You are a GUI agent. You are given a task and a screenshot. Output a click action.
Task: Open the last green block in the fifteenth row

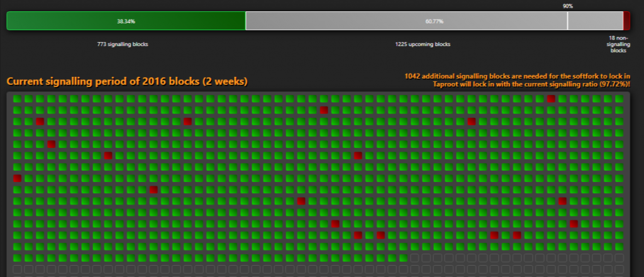pyautogui.click(x=403, y=258)
